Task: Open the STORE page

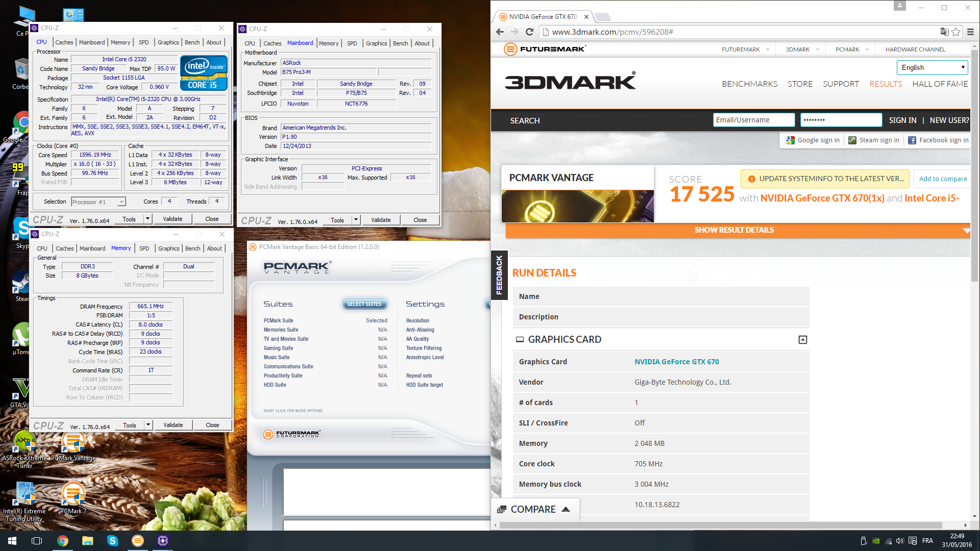Action: 800,84
